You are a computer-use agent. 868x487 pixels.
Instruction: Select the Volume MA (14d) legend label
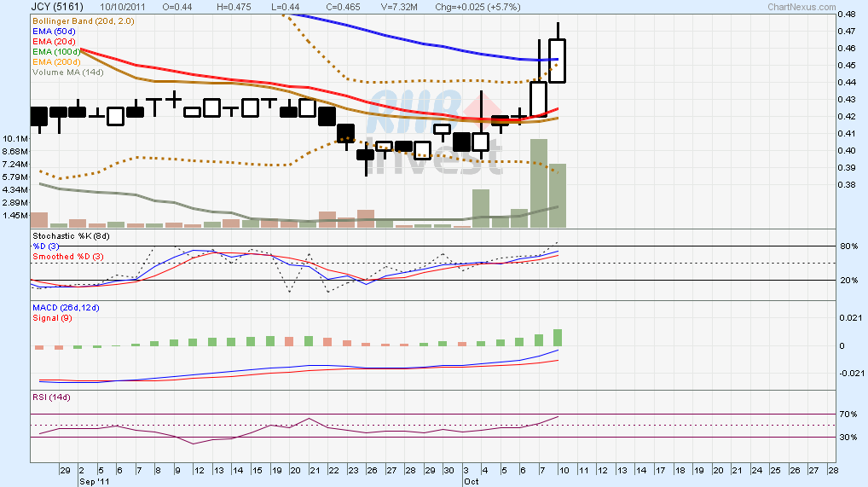coord(67,72)
